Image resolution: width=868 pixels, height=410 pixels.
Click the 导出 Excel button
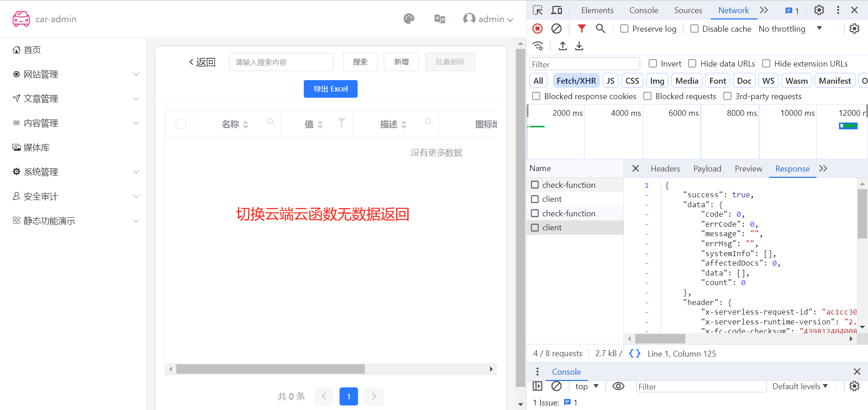[330, 89]
